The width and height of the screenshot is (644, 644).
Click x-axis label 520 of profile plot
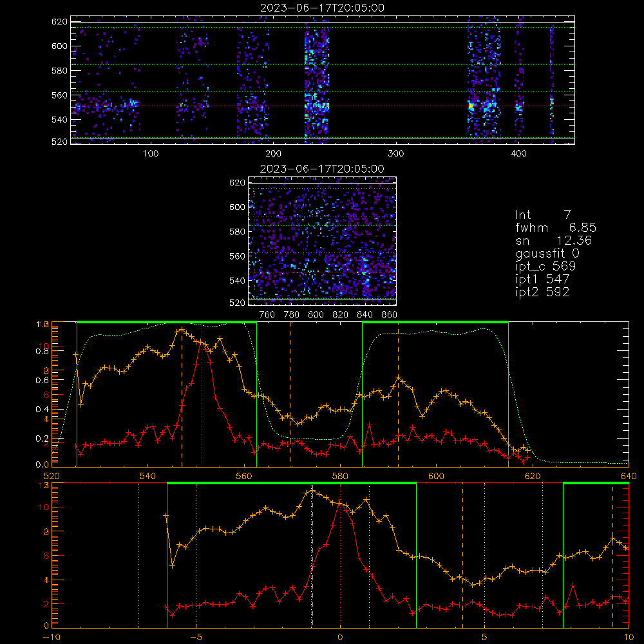52,476
